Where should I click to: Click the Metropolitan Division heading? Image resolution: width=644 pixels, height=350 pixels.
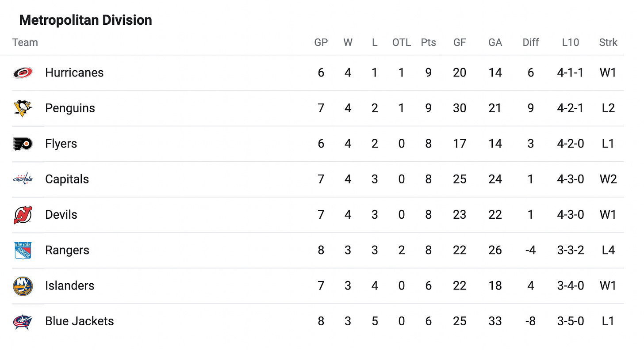tap(86, 20)
